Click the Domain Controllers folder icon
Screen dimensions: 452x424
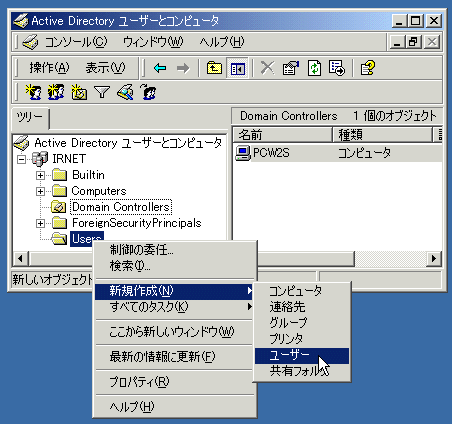[59, 207]
